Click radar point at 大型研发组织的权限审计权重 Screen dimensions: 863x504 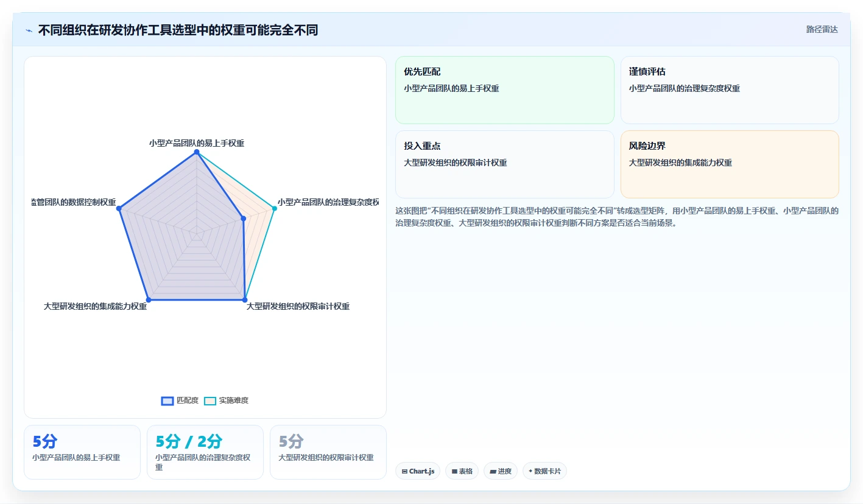point(244,299)
